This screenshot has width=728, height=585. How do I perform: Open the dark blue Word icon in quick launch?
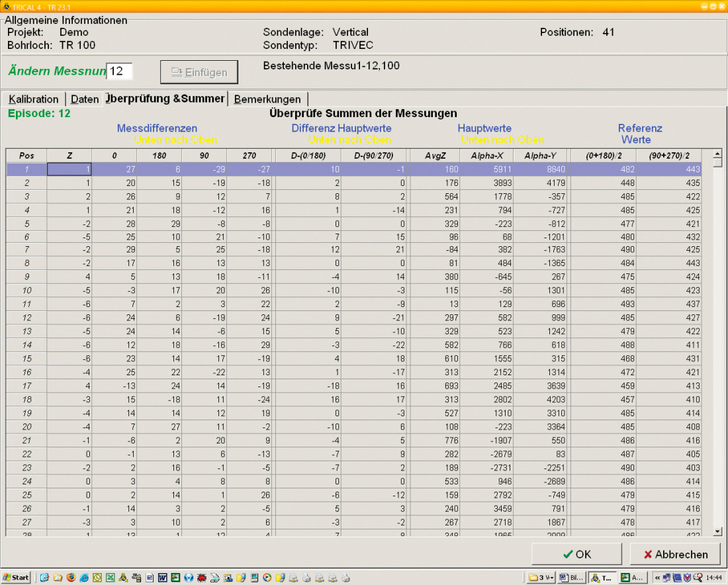click(x=162, y=578)
